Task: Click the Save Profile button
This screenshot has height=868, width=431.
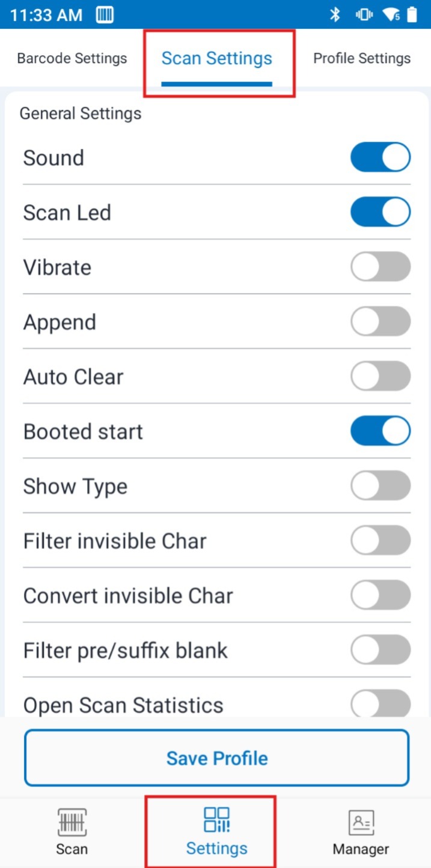Action: click(x=216, y=758)
